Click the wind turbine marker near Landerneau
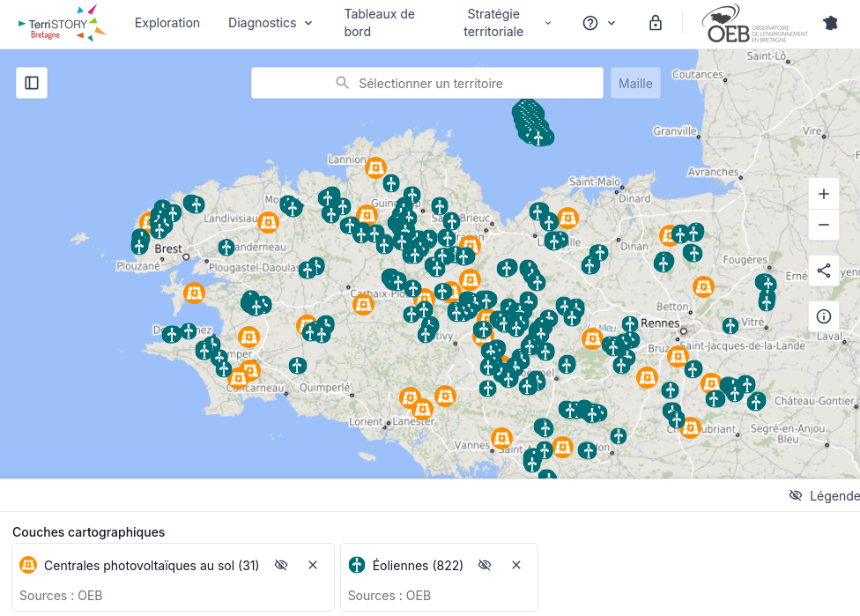860x616 pixels. click(226, 248)
